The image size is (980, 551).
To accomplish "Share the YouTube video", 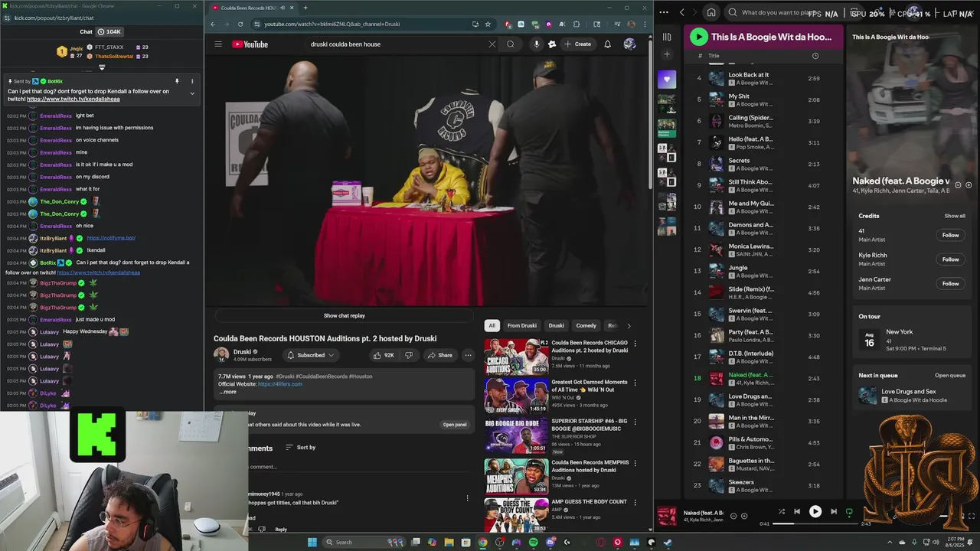I will tap(439, 355).
